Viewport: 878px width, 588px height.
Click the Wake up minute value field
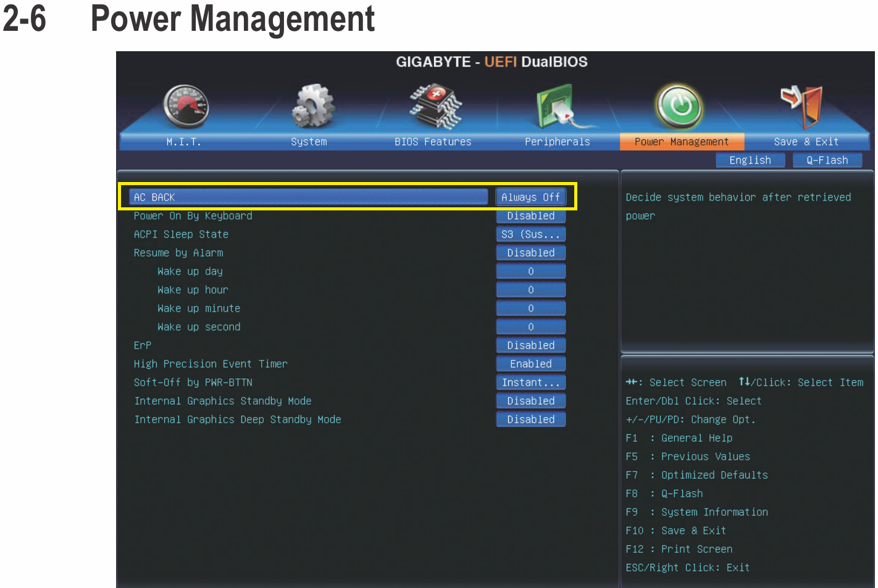tap(531, 308)
